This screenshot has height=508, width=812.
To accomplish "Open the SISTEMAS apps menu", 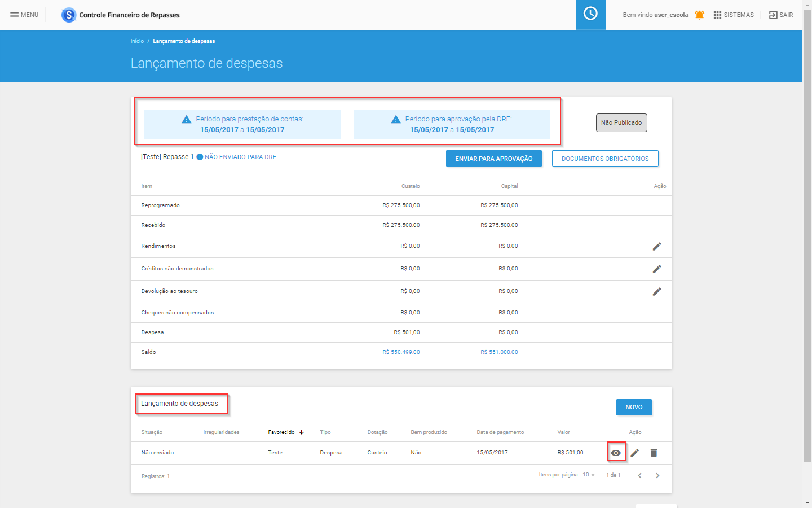I will click(x=733, y=15).
